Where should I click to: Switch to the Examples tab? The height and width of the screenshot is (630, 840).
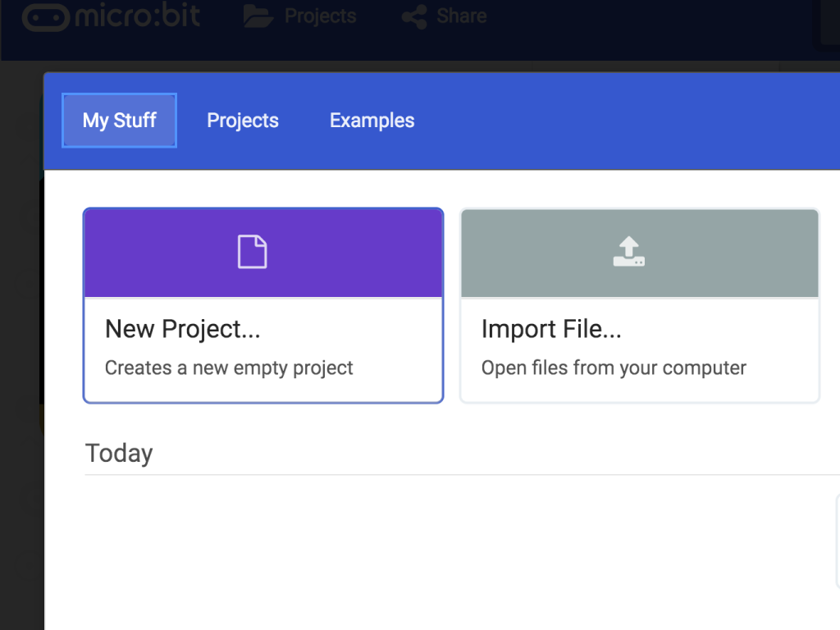(372, 120)
